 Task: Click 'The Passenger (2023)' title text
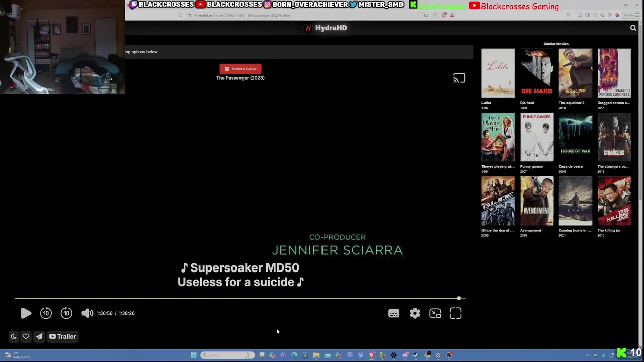point(240,78)
